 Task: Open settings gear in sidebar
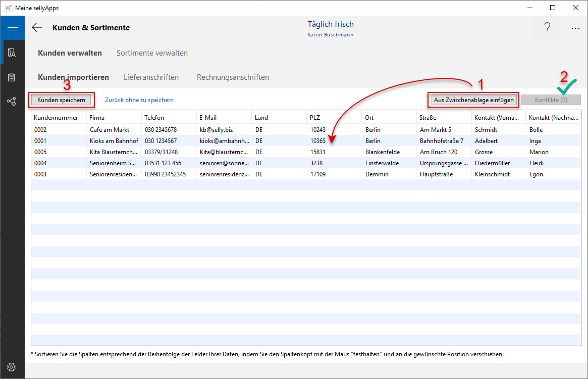click(12, 367)
